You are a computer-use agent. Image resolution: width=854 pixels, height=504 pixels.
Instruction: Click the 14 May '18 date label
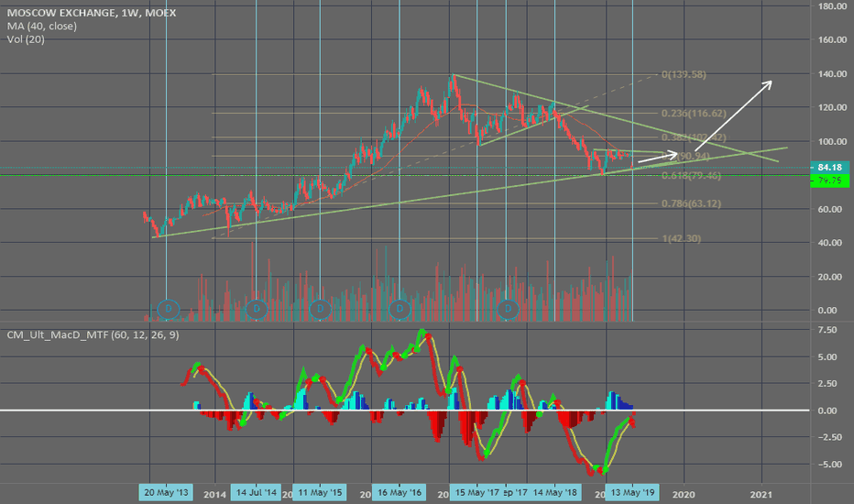[554, 493]
